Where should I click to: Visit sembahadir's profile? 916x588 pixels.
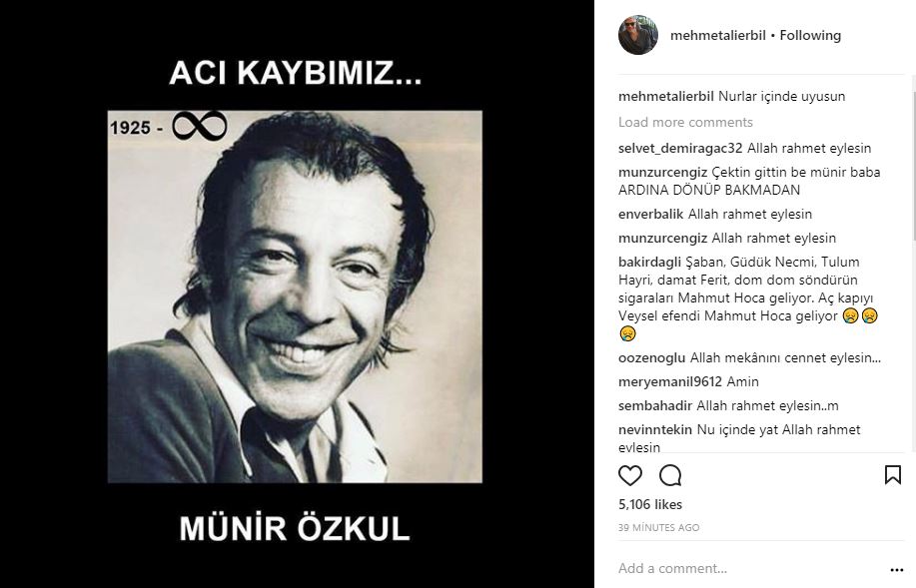click(x=655, y=406)
